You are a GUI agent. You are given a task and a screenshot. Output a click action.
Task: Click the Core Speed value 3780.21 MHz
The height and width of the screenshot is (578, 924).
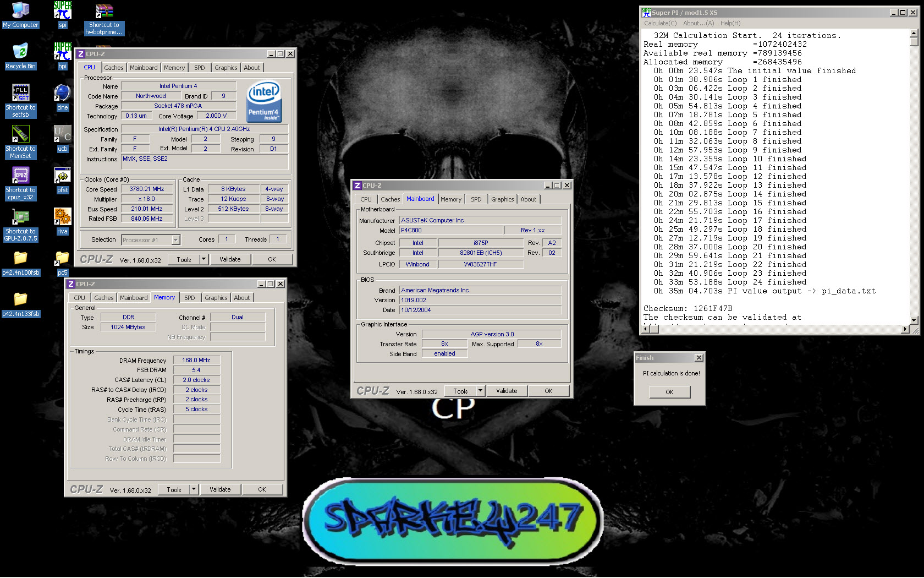coord(147,189)
